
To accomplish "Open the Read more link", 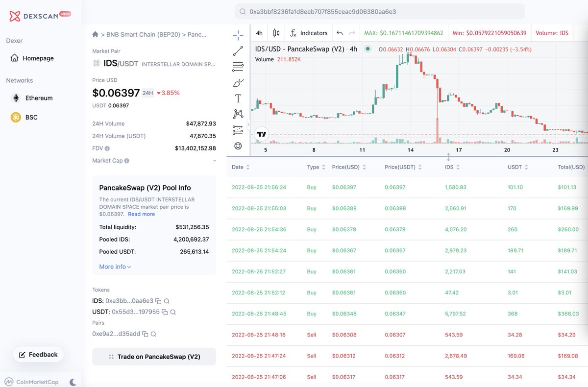I will pyautogui.click(x=142, y=214).
